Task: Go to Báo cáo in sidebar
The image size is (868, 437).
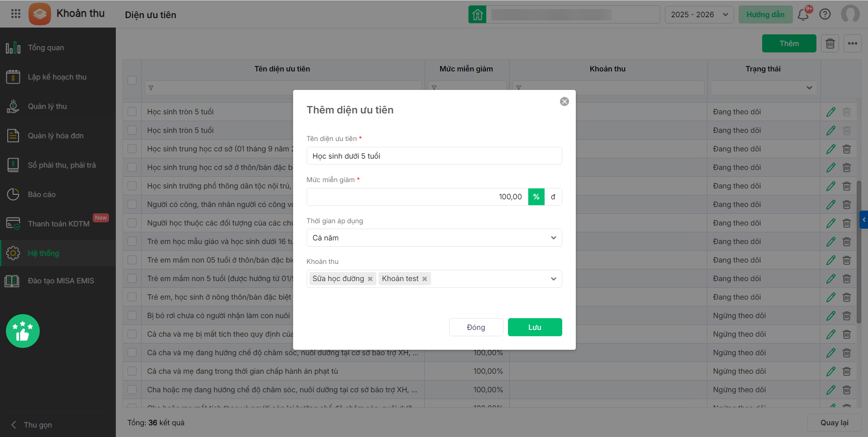Action: coord(42,195)
